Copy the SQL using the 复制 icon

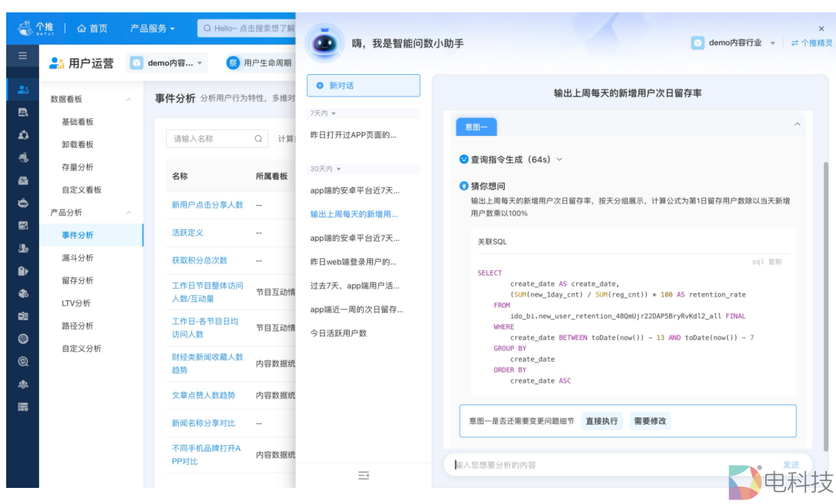[775, 262]
